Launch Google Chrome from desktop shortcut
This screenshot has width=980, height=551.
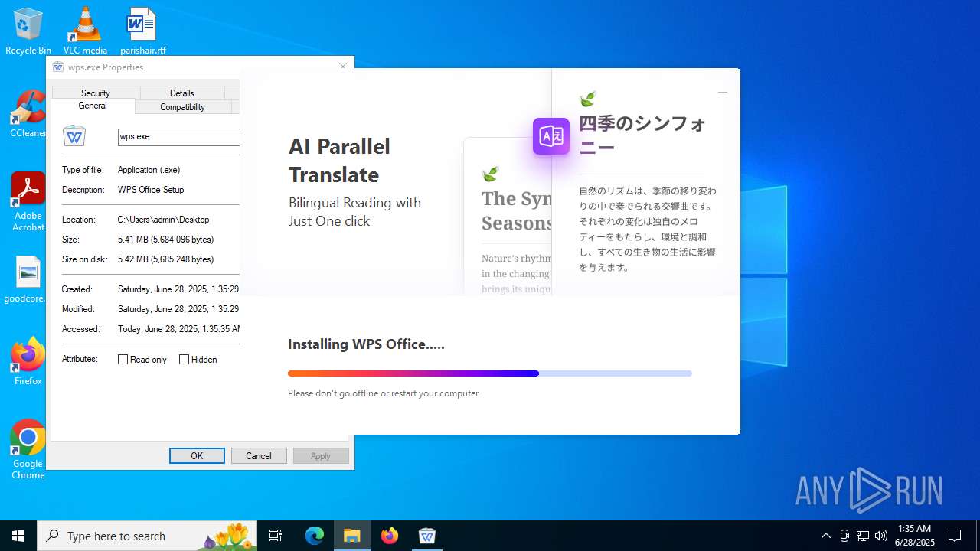28,449
